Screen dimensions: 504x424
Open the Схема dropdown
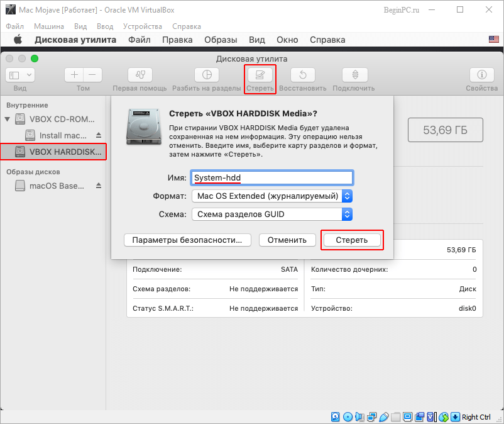[x=272, y=215]
